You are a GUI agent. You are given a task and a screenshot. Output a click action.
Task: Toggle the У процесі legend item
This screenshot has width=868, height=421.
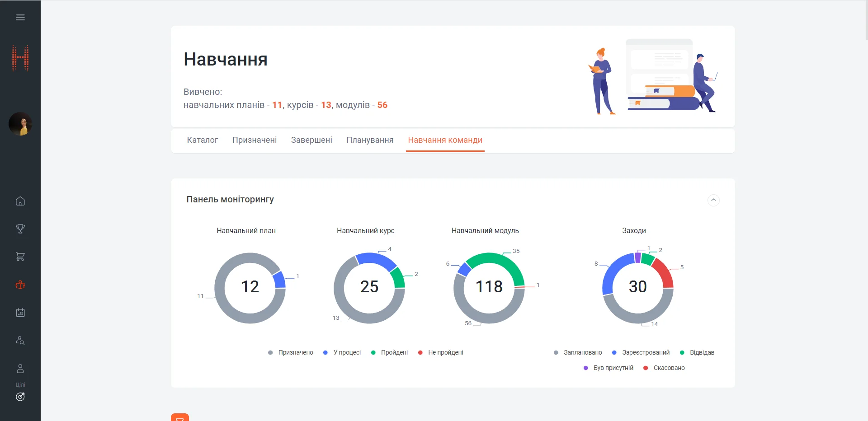[342, 353]
